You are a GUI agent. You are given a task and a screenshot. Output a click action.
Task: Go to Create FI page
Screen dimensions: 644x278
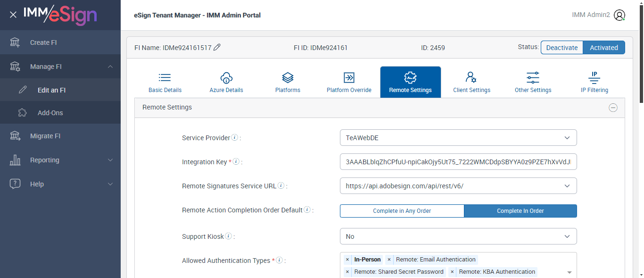pos(43,42)
